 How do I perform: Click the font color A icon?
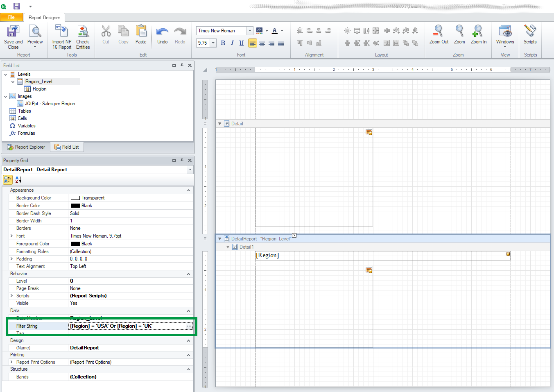tap(275, 31)
